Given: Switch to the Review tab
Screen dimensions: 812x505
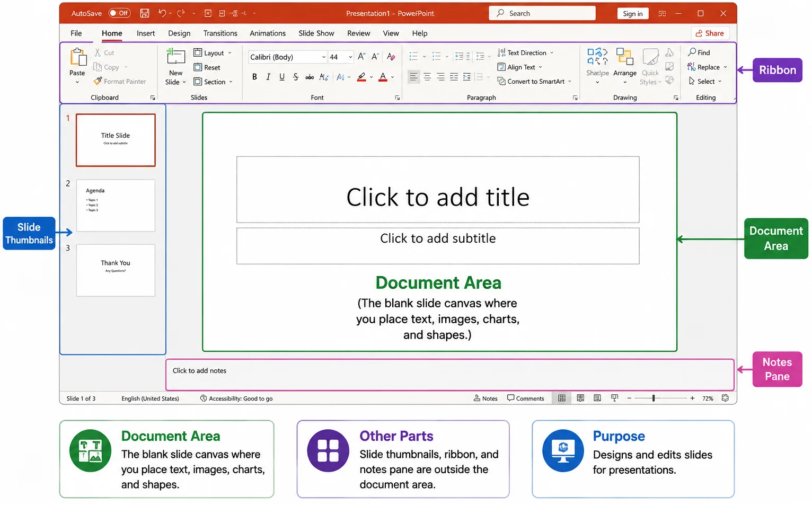Looking at the screenshot, I should pos(359,33).
